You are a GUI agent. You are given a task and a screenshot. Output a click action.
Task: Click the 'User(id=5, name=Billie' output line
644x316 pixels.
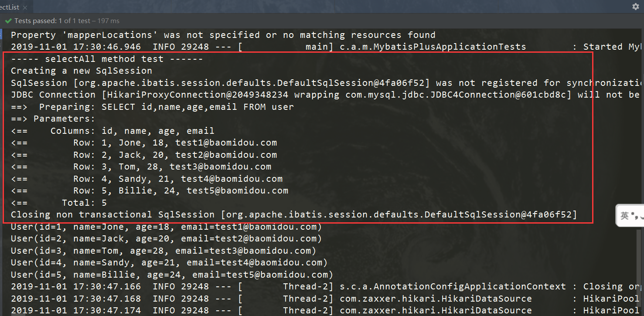tap(172, 275)
